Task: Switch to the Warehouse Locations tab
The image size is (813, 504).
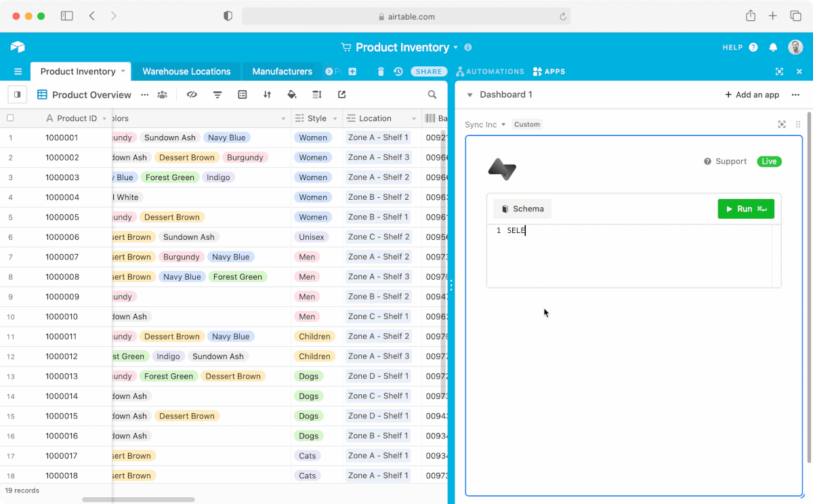Action: (186, 71)
